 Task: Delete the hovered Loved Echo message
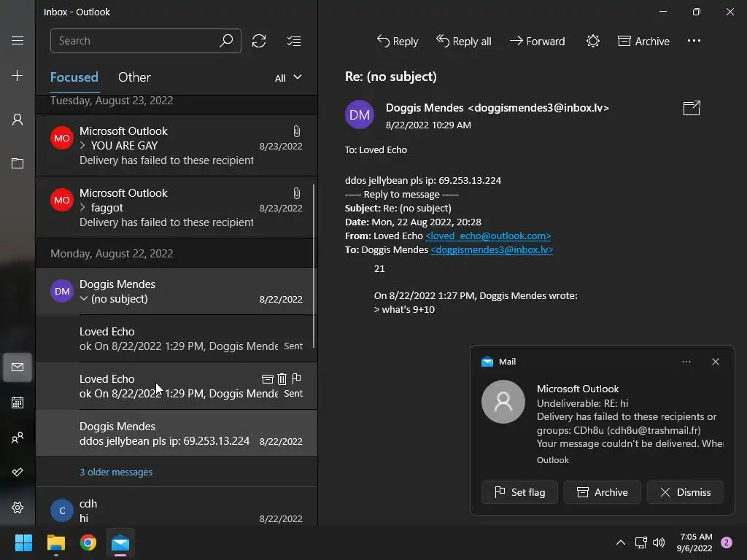pos(282,378)
